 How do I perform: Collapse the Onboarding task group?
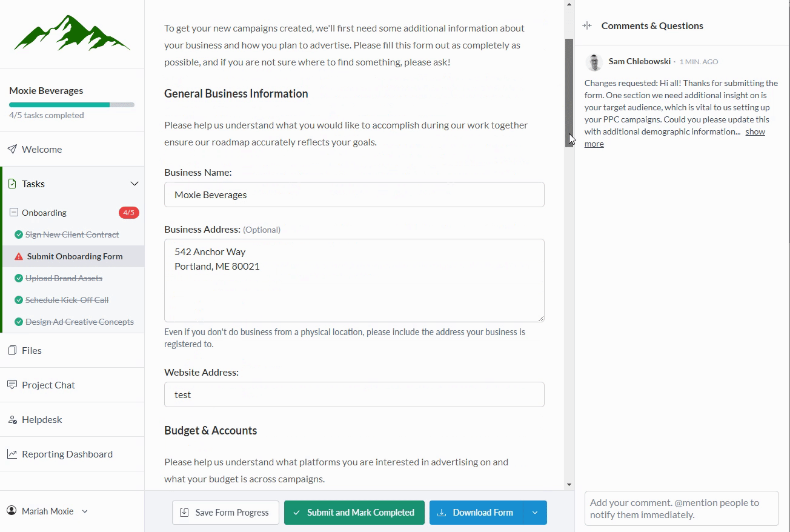(x=14, y=213)
